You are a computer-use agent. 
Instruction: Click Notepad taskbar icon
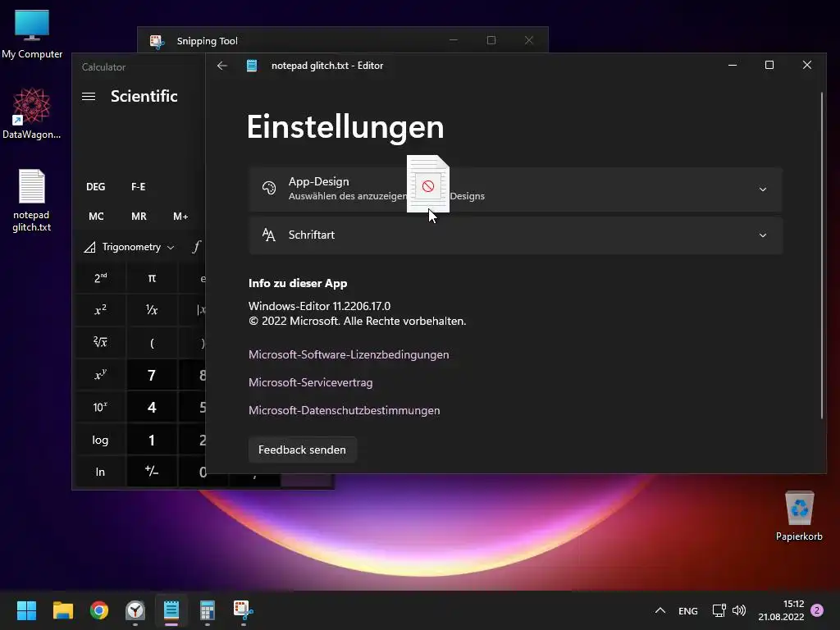(x=171, y=610)
